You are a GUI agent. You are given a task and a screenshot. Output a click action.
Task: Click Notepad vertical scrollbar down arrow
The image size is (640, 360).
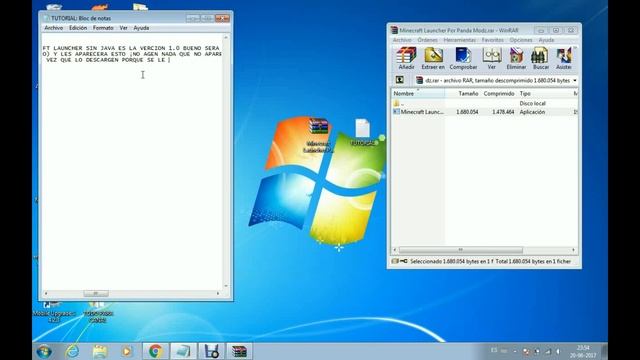point(226,286)
